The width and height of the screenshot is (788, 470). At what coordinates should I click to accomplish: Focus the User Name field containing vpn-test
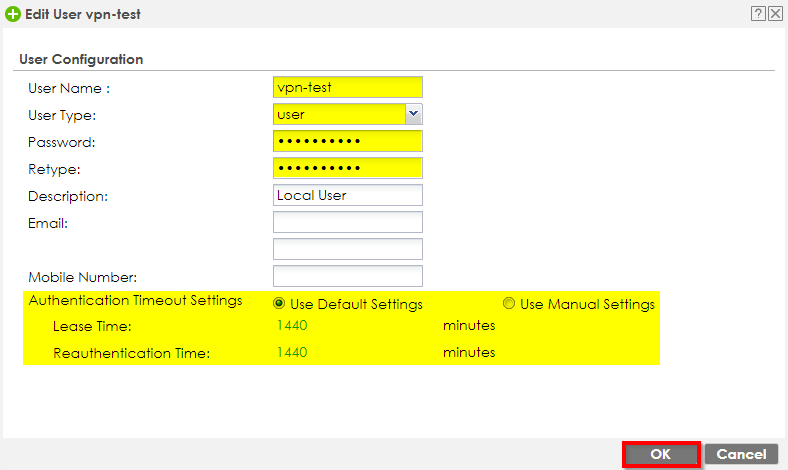pyautogui.click(x=347, y=87)
